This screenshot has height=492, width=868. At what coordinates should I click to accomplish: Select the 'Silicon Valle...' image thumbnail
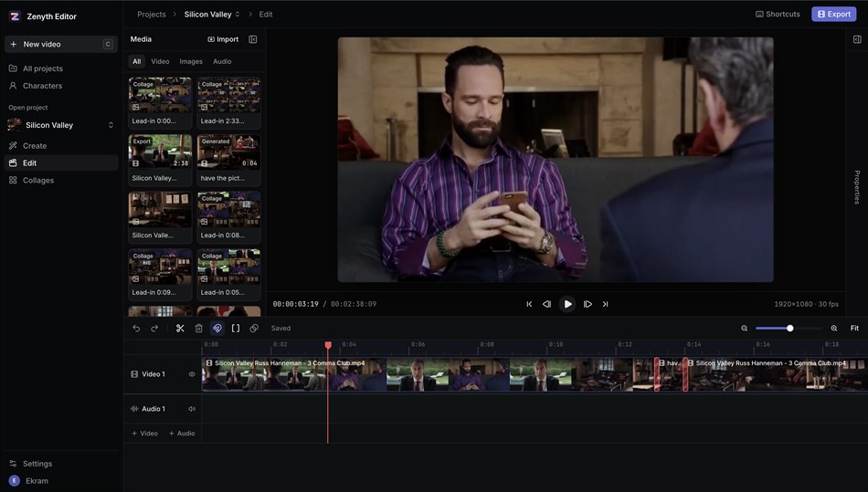[160, 217]
